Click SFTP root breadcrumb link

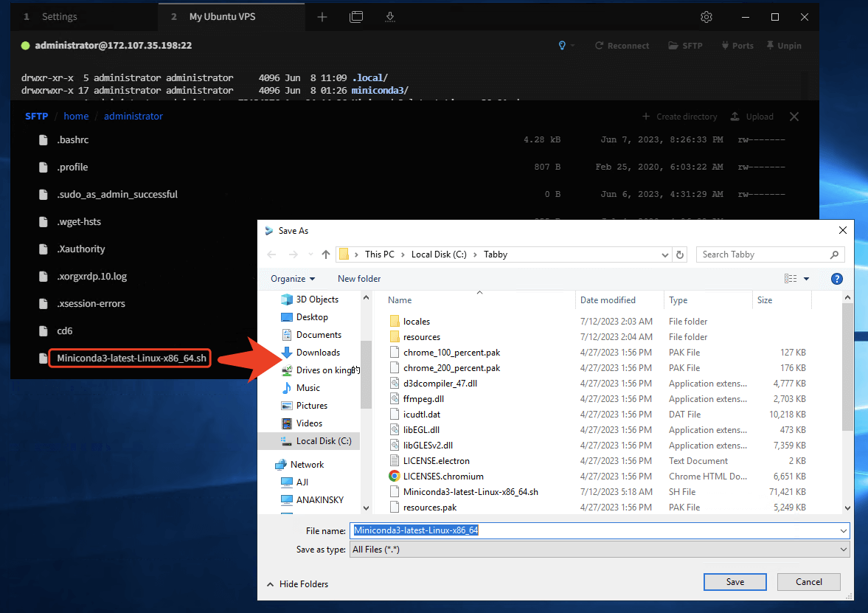click(x=37, y=117)
